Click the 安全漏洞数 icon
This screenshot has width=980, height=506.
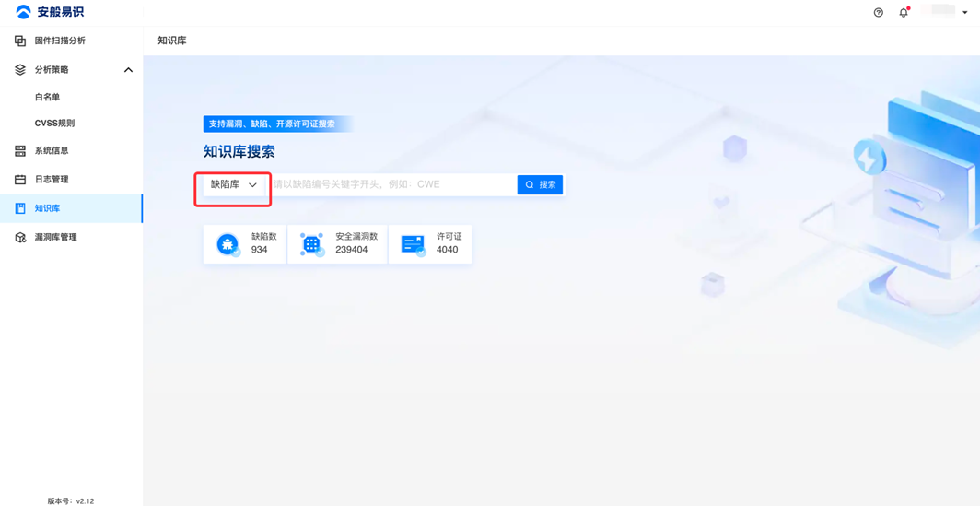point(311,244)
